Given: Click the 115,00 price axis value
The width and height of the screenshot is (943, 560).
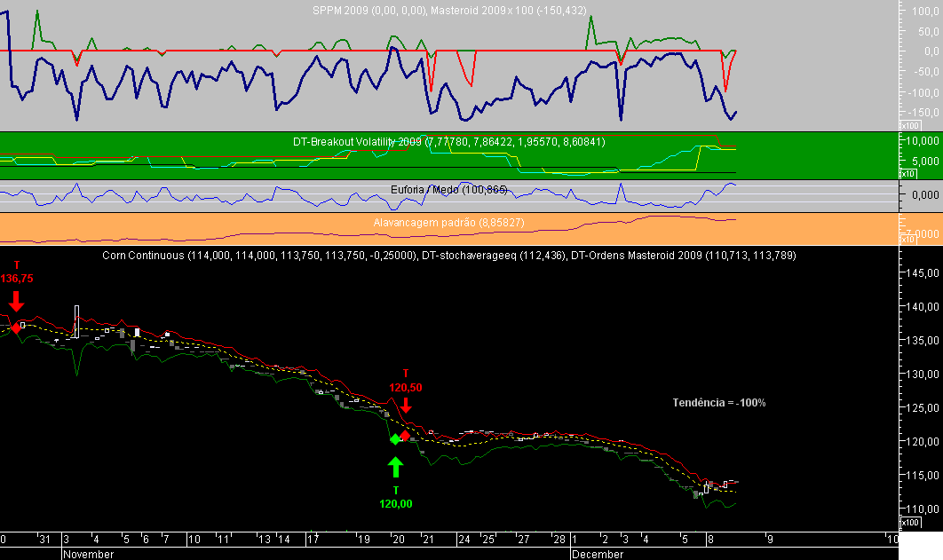Looking at the screenshot, I should coord(924,475).
